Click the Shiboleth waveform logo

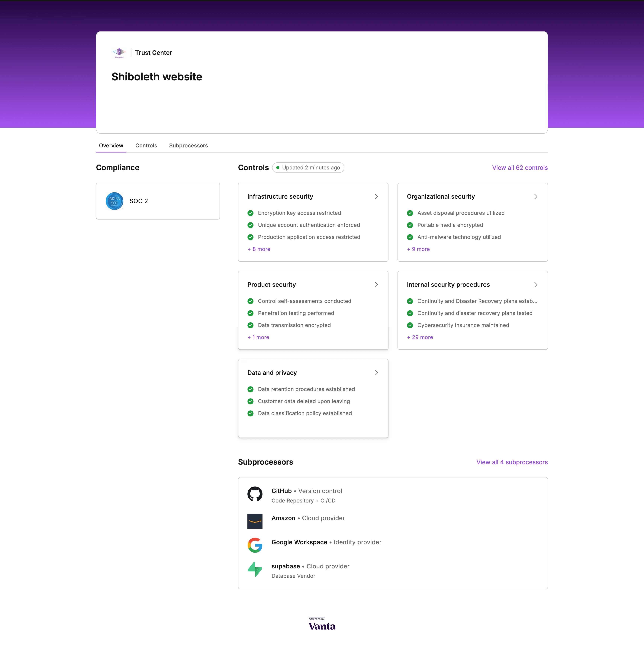119,52
